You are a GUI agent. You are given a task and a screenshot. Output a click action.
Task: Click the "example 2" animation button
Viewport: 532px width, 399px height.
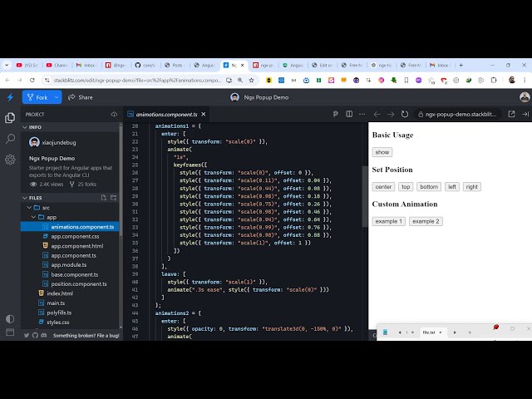click(426, 221)
